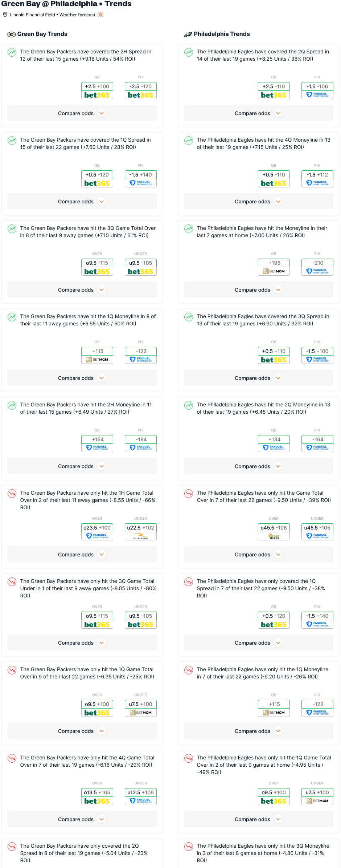Screen dimensions: 341x868
Task: Click the sun weather forecast icon
Action: (x=100, y=15)
